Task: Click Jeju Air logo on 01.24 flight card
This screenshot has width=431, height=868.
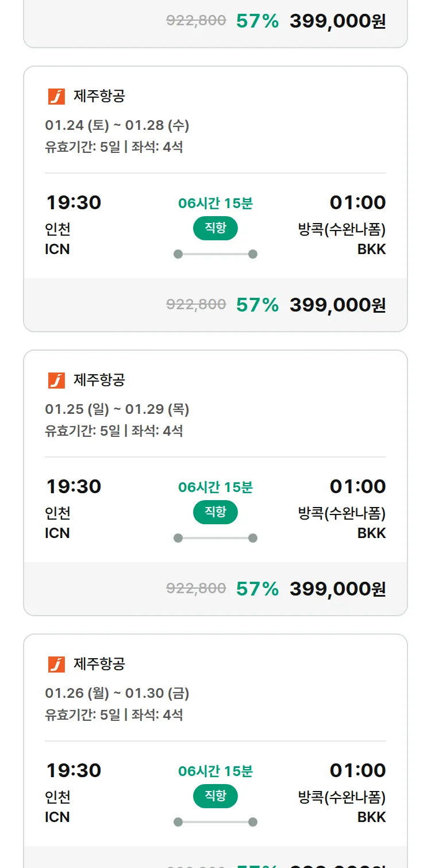Action: click(x=56, y=96)
